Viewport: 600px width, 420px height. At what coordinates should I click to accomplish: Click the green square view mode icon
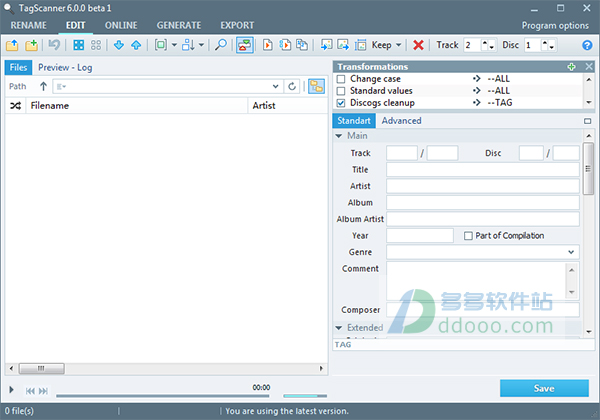click(161, 45)
